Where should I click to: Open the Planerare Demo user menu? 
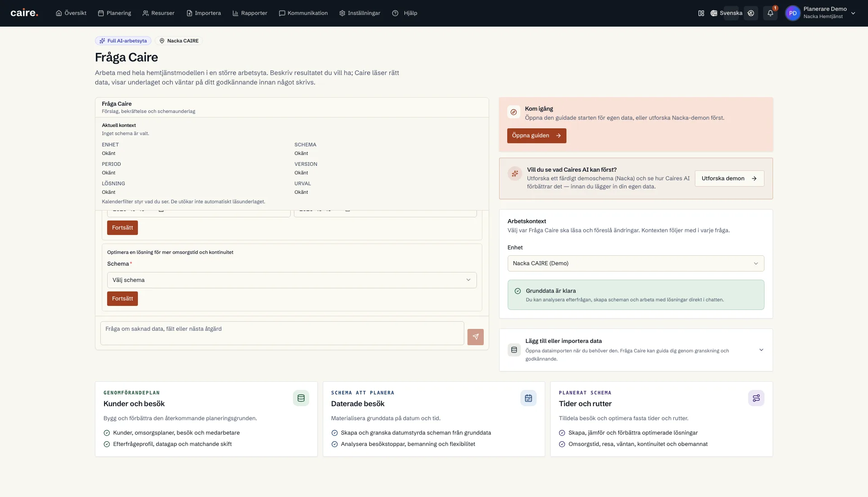click(x=821, y=13)
